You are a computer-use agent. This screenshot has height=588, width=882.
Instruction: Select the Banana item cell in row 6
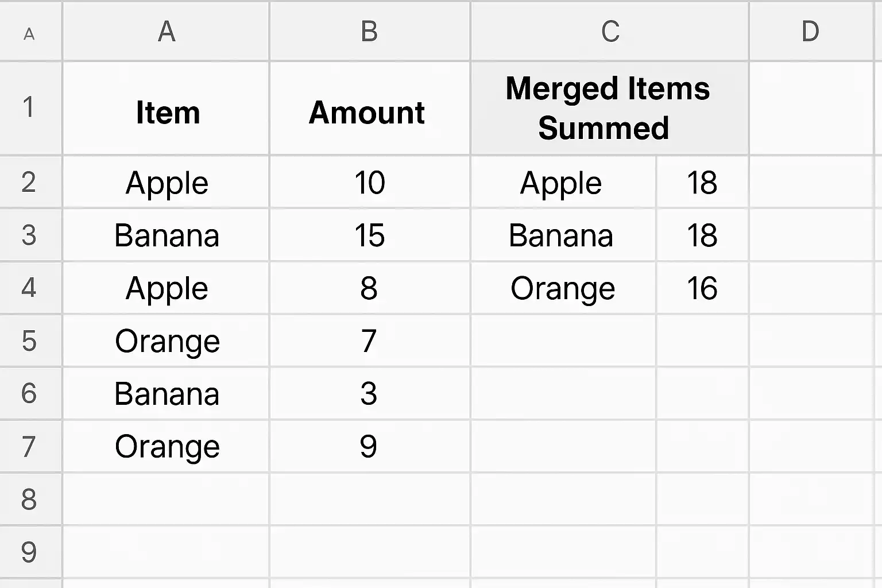point(167,393)
